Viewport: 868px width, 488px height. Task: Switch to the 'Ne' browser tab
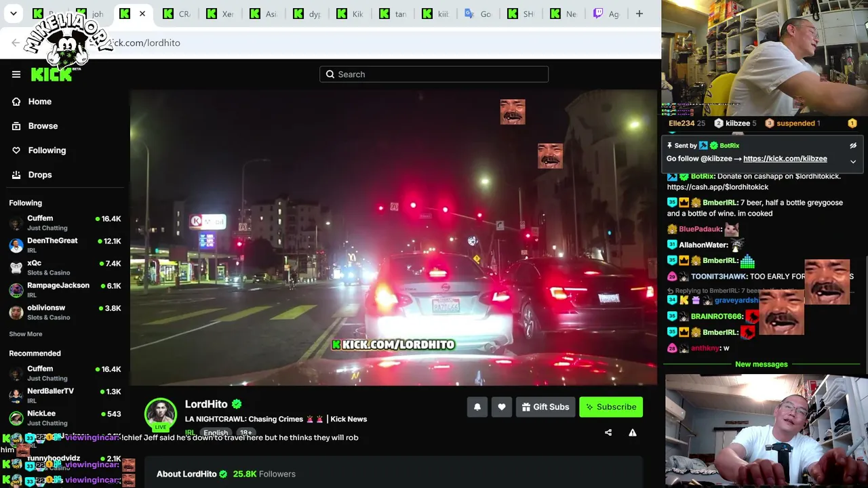click(564, 14)
